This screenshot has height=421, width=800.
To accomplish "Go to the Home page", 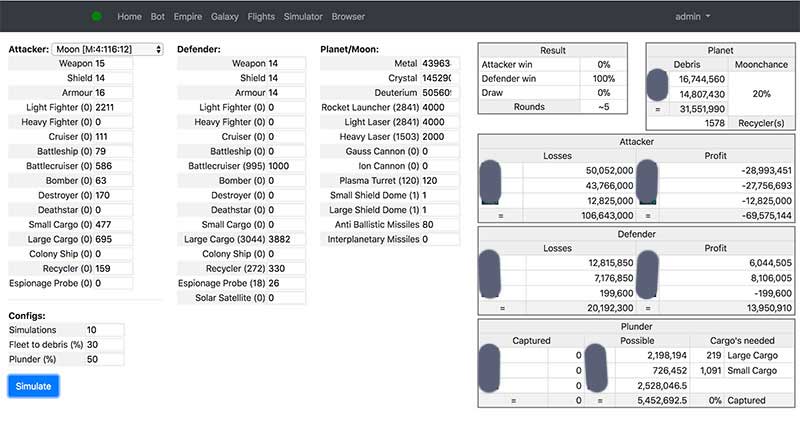I will click(x=129, y=17).
